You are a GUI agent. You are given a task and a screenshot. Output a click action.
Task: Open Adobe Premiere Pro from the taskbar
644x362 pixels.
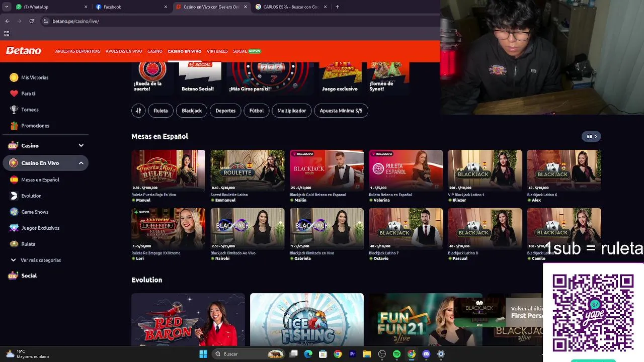click(x=352, y=354)
